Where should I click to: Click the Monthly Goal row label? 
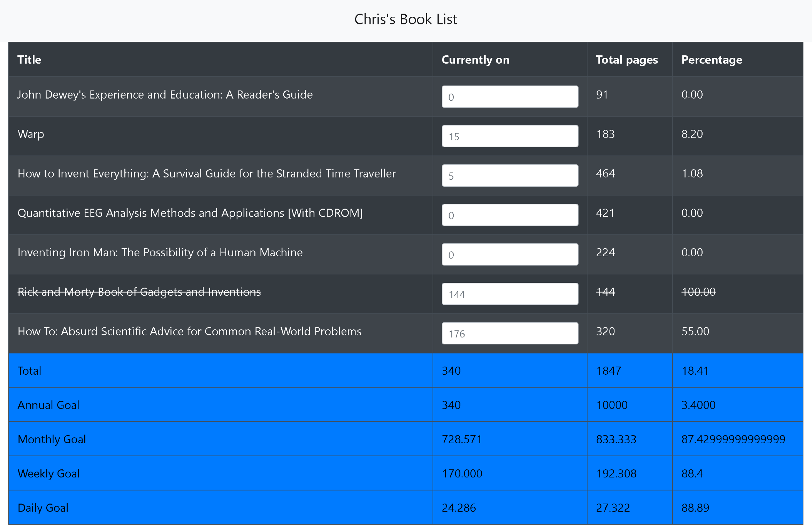(x=52, y=439)
